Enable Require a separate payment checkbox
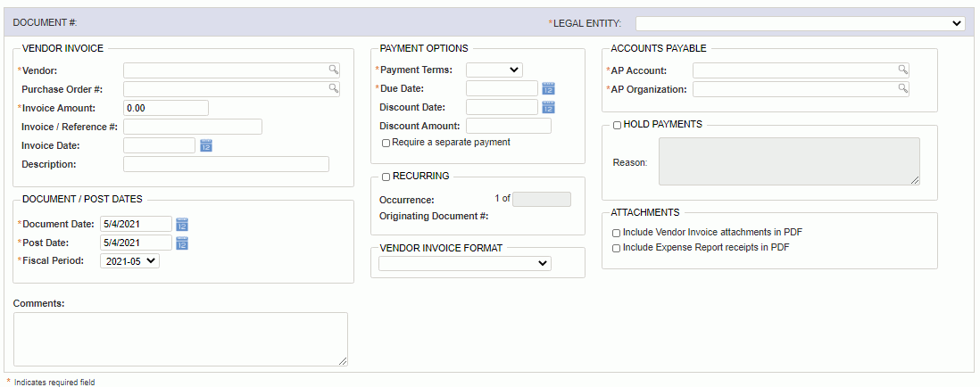Screen dimensions: 980x387 [386, 143]
